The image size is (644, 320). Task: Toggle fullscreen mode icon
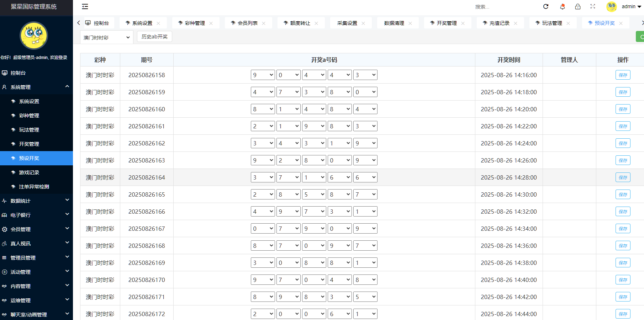coord(593,6)
